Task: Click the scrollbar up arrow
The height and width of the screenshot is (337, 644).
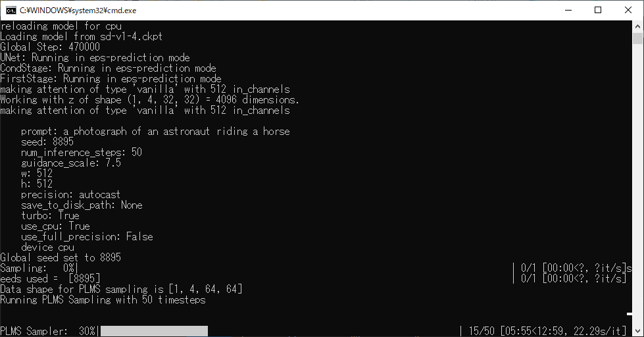Action: pyautogui.click(x=638, y=26)
